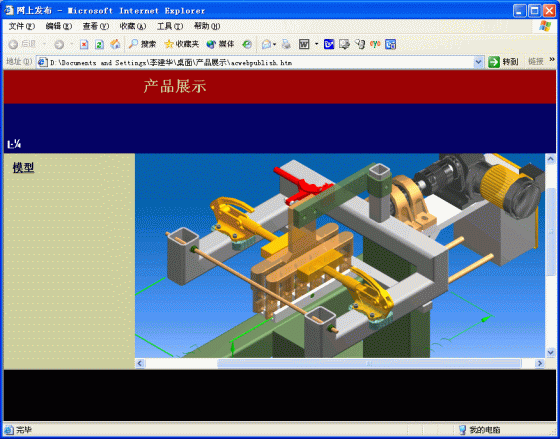Open the 工具 (Tools) menu

tap(170, 26)
